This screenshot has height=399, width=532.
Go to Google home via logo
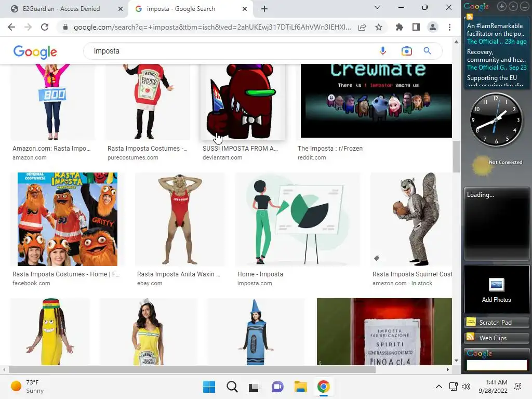coord(35,52)
